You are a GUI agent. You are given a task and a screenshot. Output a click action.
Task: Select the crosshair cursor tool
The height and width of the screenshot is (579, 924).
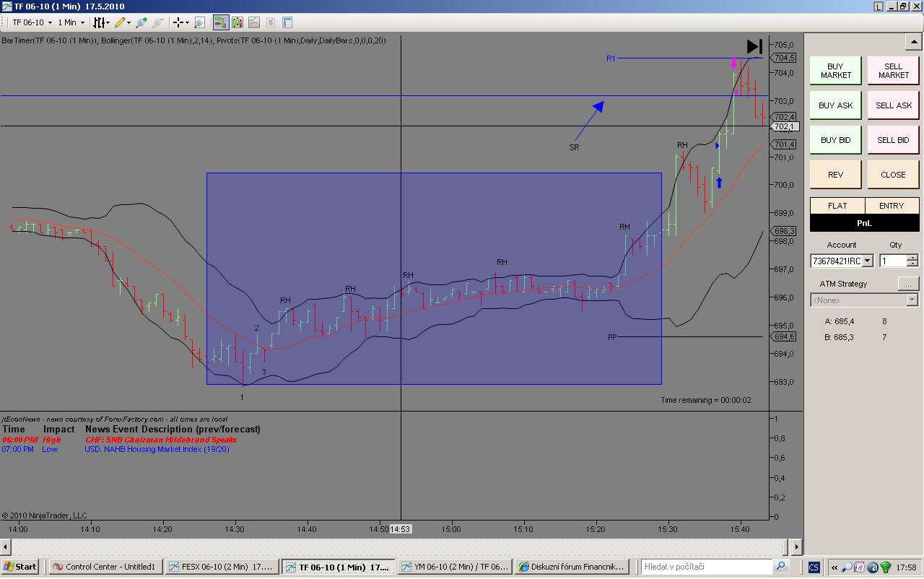coord(178,22)
